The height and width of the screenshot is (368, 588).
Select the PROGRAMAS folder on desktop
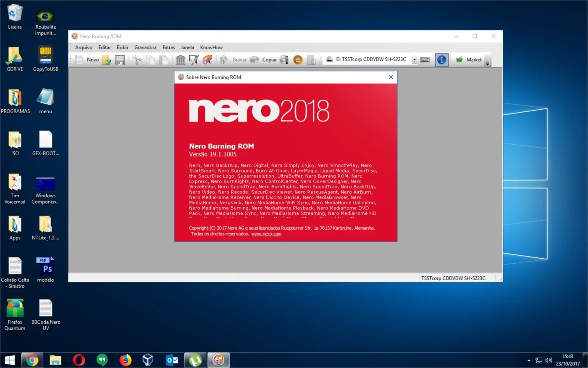coord(15,101)
